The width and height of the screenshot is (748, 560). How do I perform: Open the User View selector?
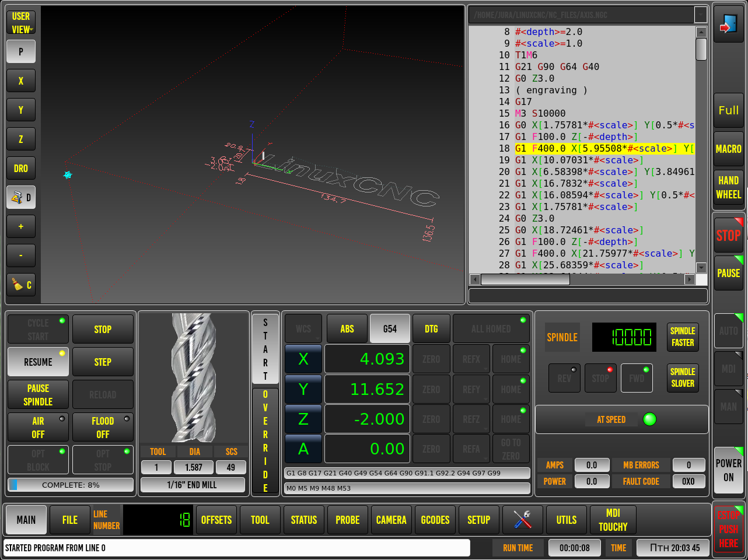click(x=21, y=23)
